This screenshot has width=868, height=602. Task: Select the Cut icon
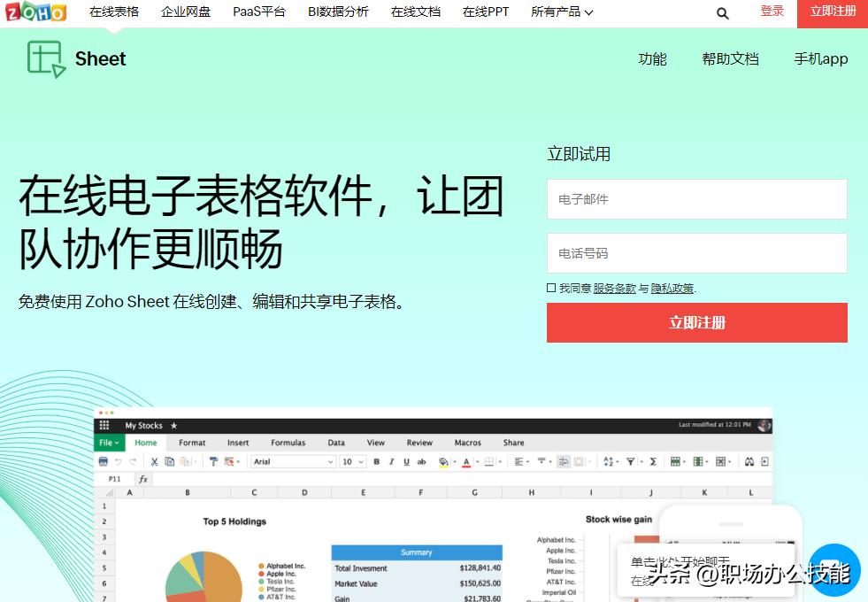[154, 461]
